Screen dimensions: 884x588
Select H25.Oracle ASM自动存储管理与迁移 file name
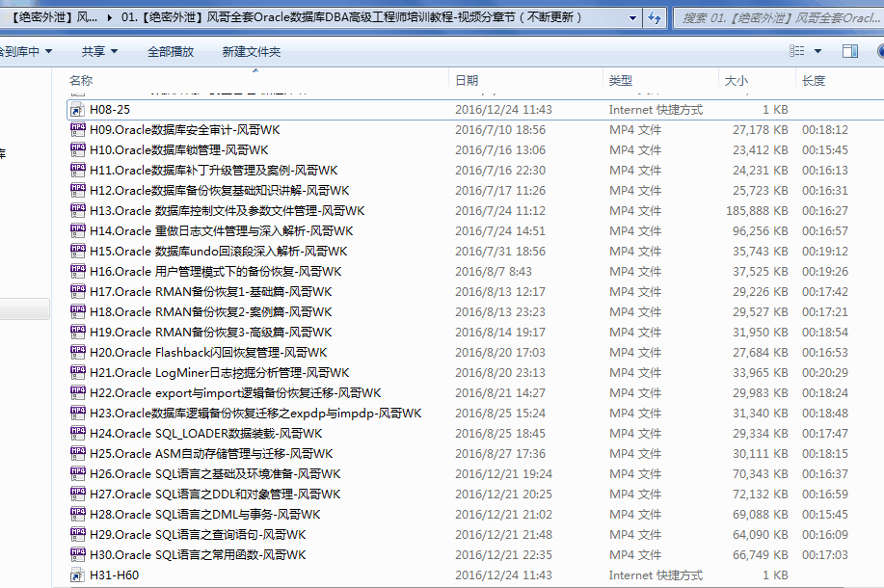coord(211,454)
